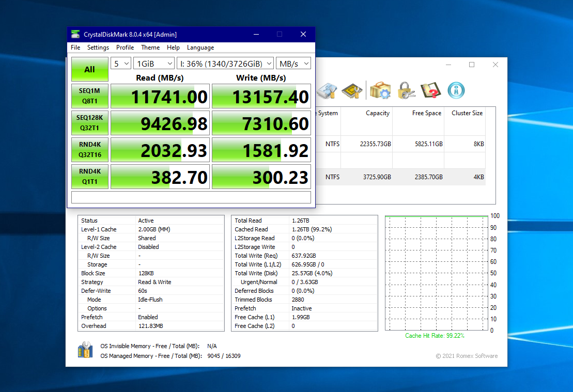This screenshot has width=573, height=392.
Task: Click the empty comment field in CrystalDiskMark
Action: click(x=191, y=197)
